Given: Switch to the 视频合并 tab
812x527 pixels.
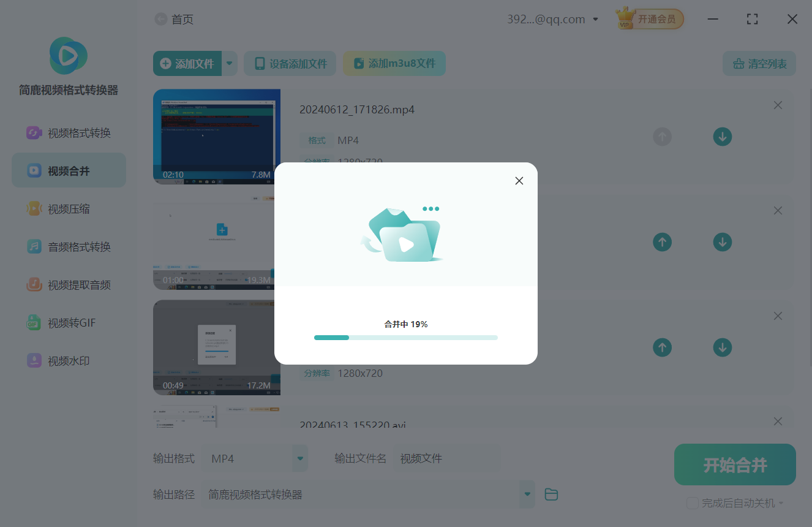Looking at the screenshot, I should tap(68, 170).
